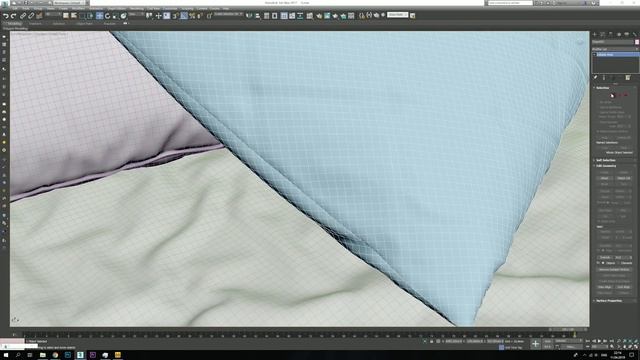640x360 pixels.
Task: Click the Remove Isolated Vertices button
Action: [614, 270]
